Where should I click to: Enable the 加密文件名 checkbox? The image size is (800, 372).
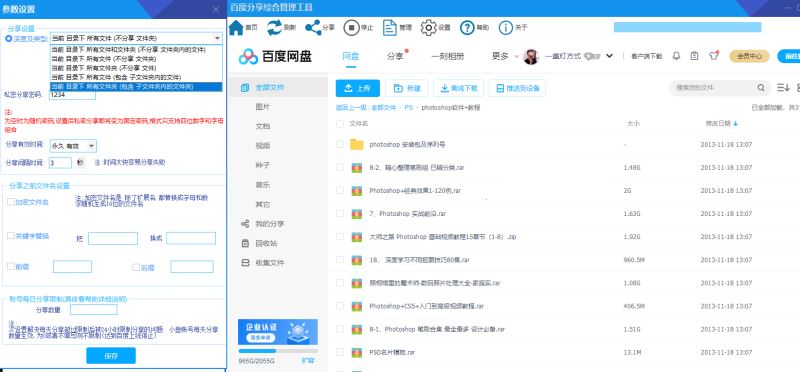click(x=11, y=202)
